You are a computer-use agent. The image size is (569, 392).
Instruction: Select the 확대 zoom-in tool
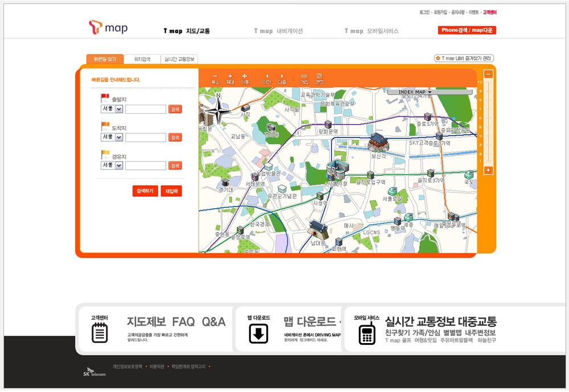pos(230,79)
